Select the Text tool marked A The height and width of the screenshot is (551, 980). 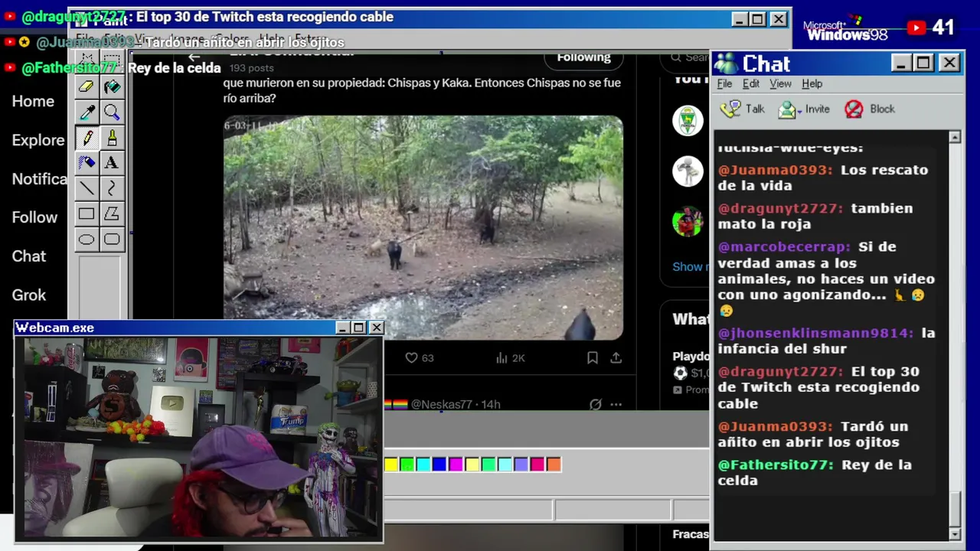point(112,163)
